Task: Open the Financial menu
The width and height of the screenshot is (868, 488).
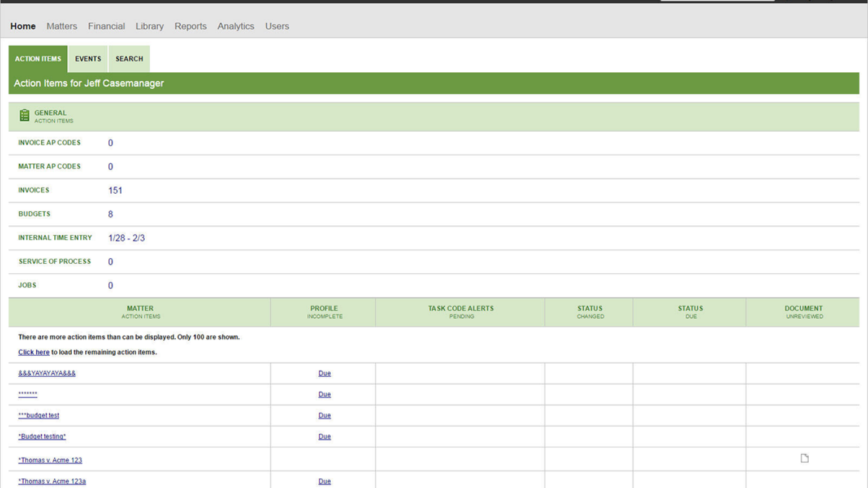Action: pyautogui.click(x=106, y=26)
